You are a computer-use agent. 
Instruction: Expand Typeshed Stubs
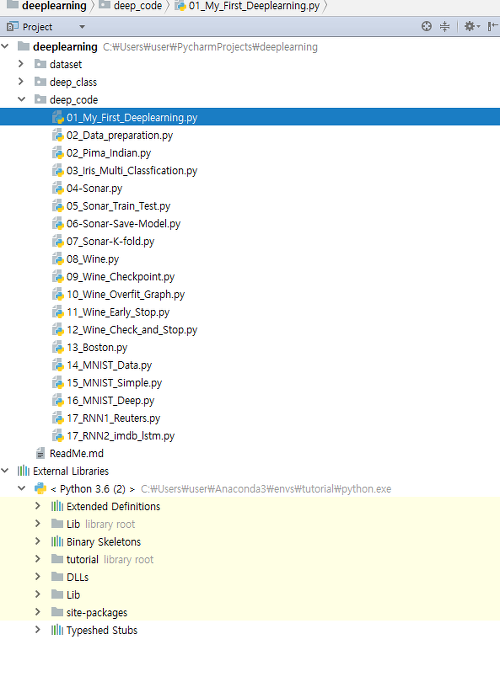point(38,630)
